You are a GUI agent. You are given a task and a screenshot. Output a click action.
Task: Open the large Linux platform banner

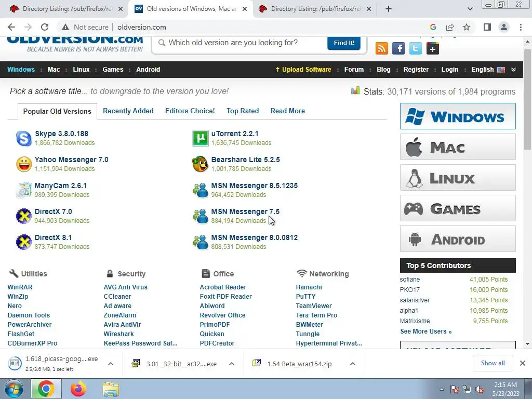pos(458,178)
